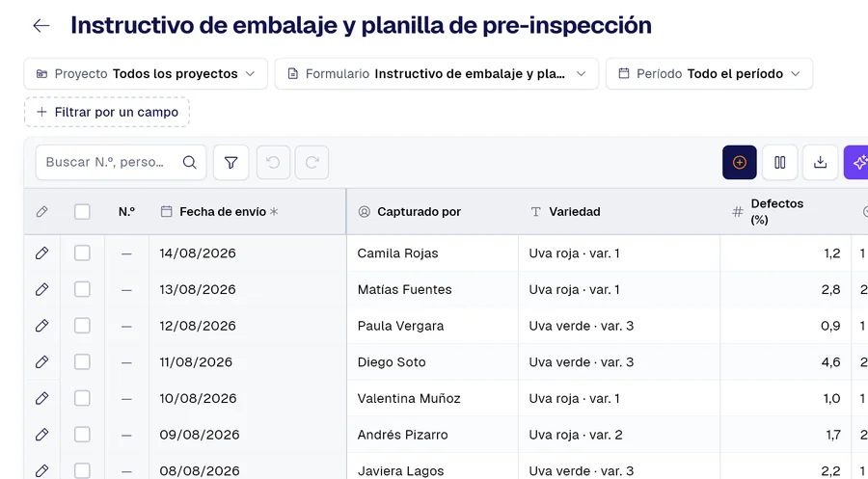Edit the 10/08/2026 row with pencil

pyautogui.click(x=41, y=398)
